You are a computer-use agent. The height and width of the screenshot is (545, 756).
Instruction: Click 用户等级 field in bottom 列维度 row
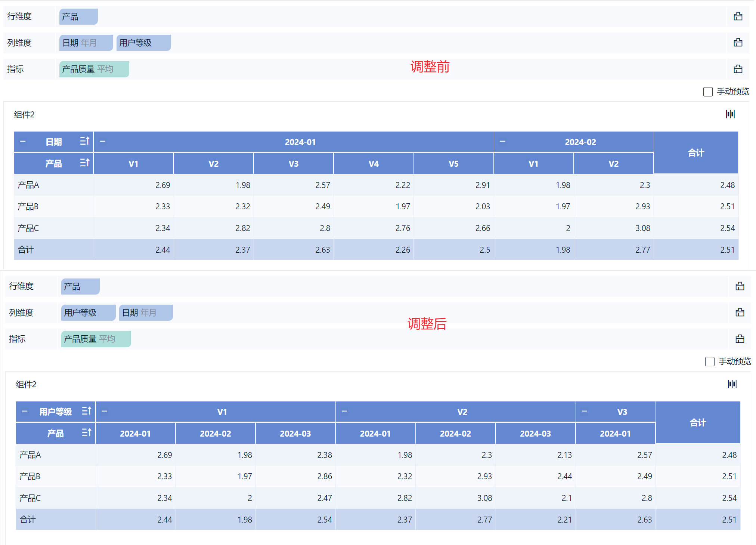88,313
